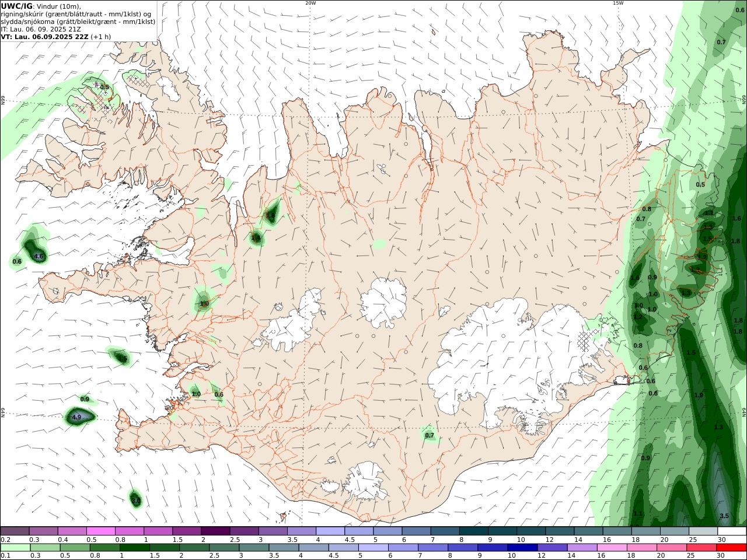This screenshot has height=560, width=747.
Task: Select the white swatch ending the snow legend
Action: click(732, 531)
